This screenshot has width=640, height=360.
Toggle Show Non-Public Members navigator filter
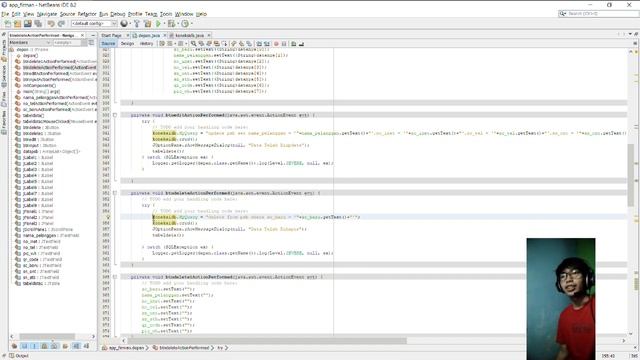click(44, 346)
